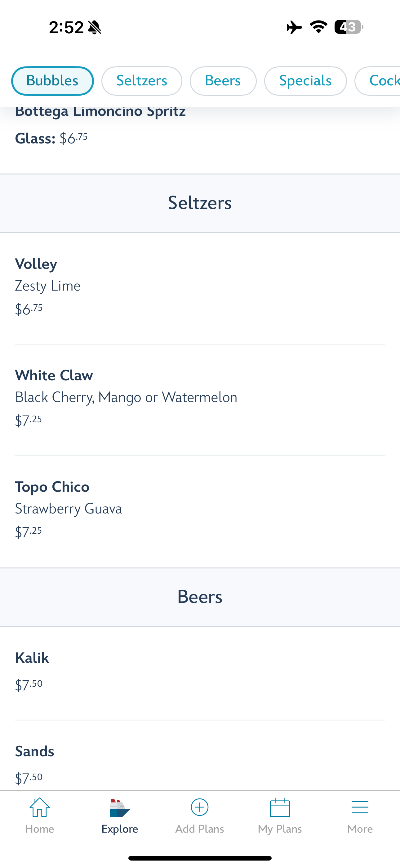The height and width of the screenshot is (868, 400).
Task: Tap the Wi-Fi status icon
Action: [318, 27]
